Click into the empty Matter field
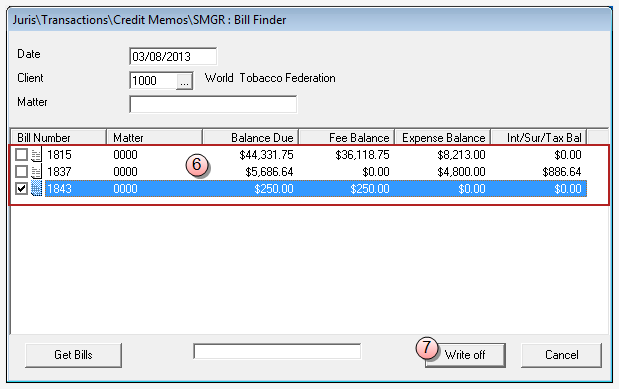The image size is (619, 389). click(x=213, y=104)
